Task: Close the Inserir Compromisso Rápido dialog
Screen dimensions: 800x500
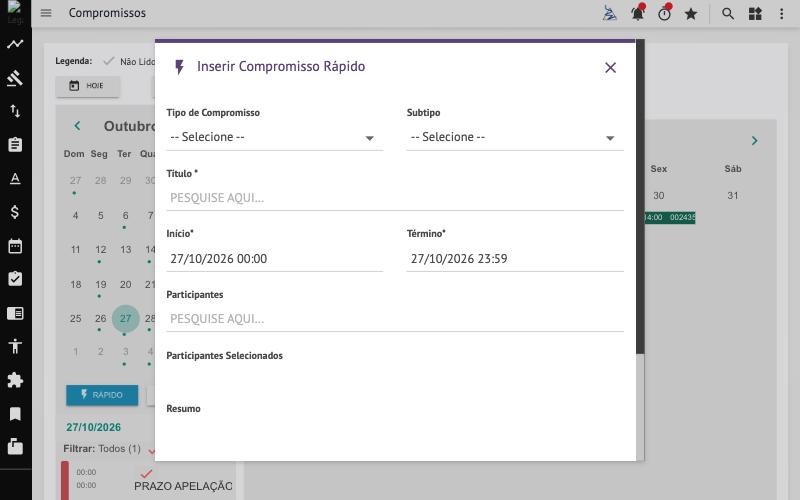Action: [x=610, y=67]
